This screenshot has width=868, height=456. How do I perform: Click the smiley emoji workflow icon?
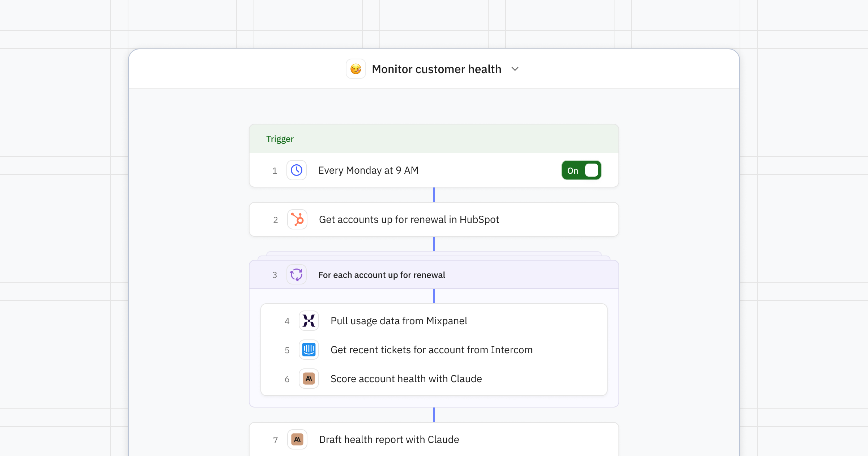click(x=356, y=69)
